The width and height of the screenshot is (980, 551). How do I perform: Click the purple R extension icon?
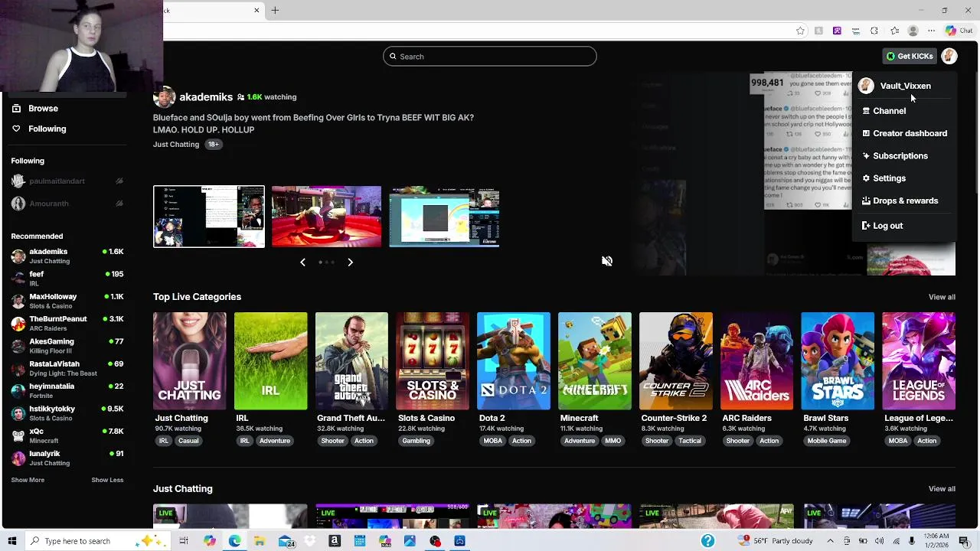coord(837,31)
